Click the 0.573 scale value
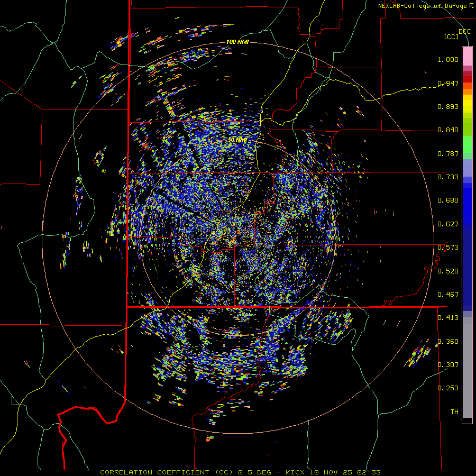This screenshot has width=476, height=476. coord(448,248)
